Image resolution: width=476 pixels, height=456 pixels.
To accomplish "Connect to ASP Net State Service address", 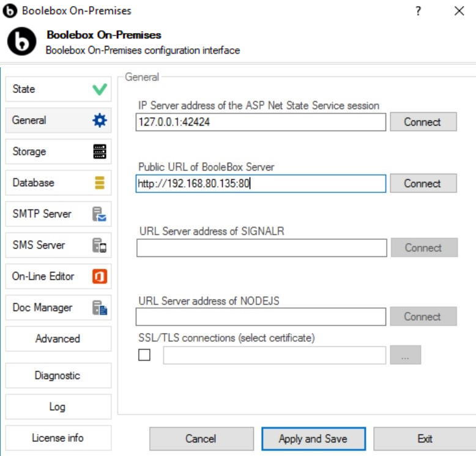I will tap(423, 122).
